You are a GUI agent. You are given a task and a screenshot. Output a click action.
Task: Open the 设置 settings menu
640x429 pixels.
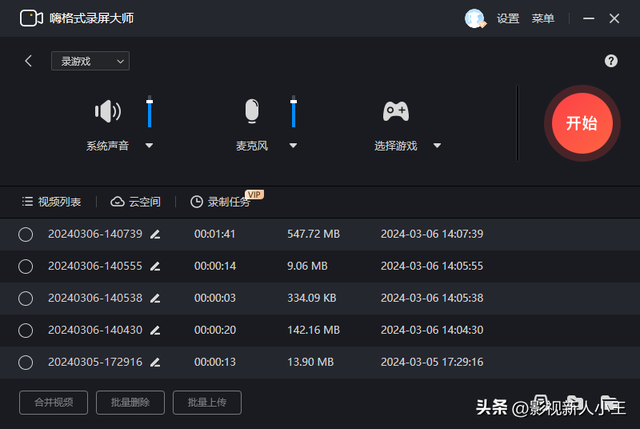508,18
